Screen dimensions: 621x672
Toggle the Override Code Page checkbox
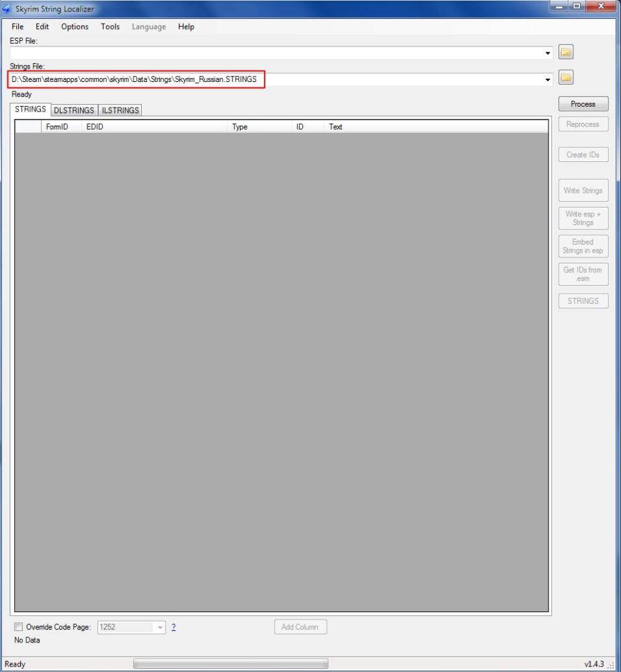click(x=18, y=626)
